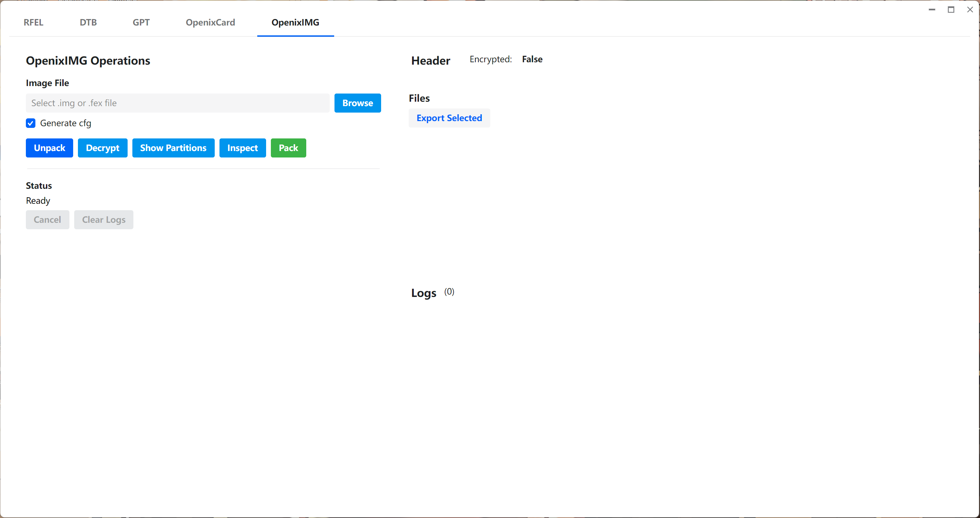
Task: Click Show Partitions
Action: (173, 148)
